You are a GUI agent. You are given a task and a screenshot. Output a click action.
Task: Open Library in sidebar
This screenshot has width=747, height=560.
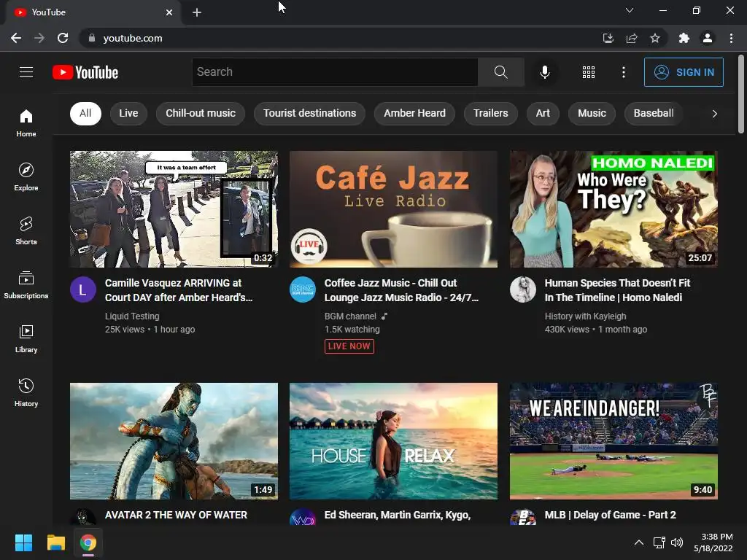[x=26, y=338]
